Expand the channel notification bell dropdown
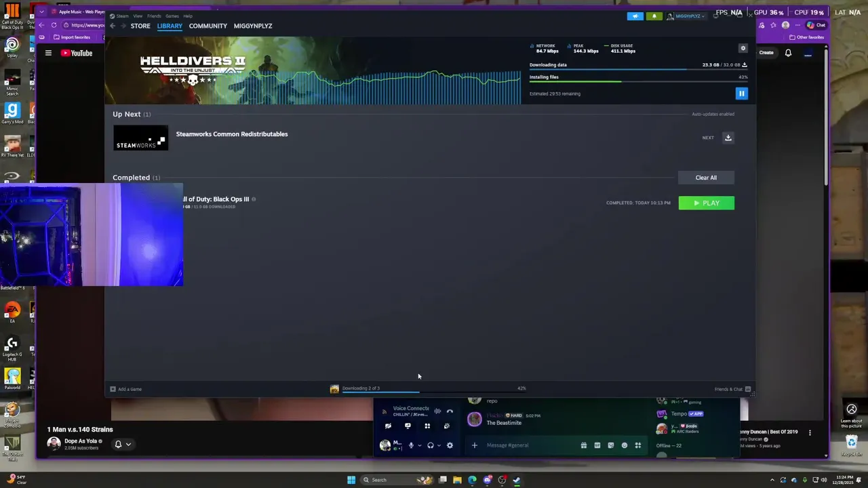Viewport: 868px width, 488px height. pos(123,445)
